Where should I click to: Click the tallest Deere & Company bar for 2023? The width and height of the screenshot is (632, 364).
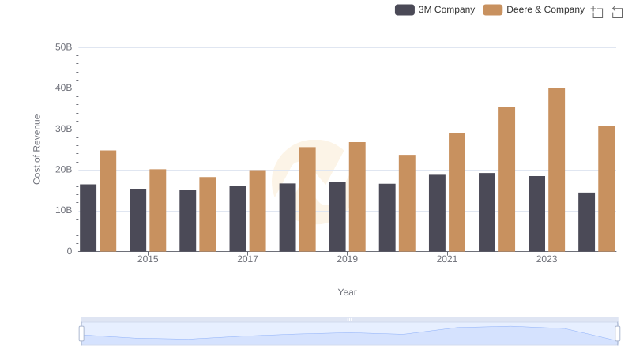[x=557, y=170]
